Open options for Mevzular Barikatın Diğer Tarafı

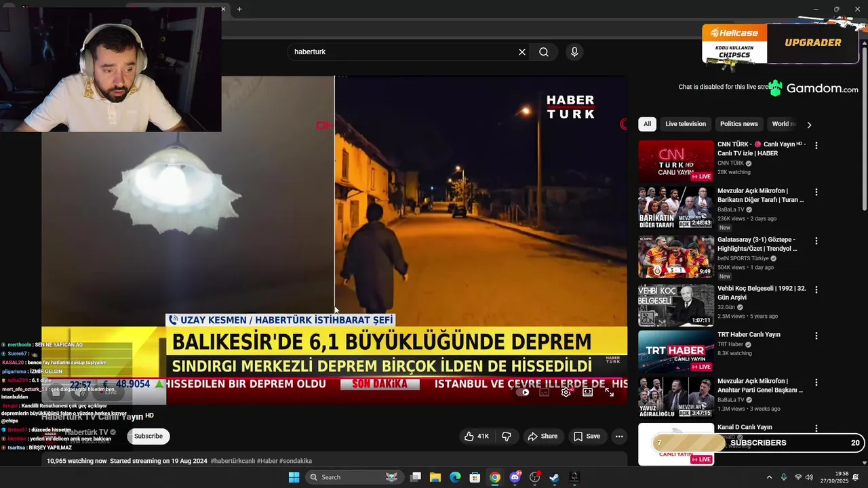[816, 192]
